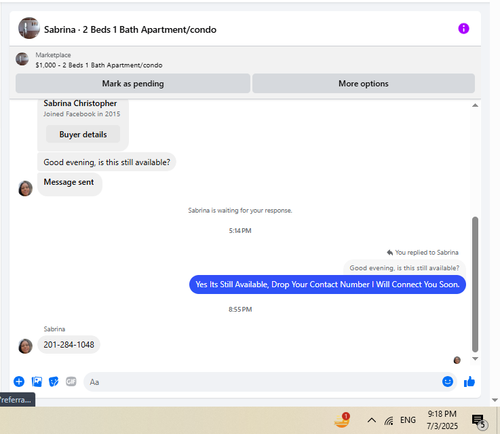Image resolution: width=500 pixels, height=434 pixels.
Task: Click the Preferra tooltip label
Action: pyautogui.click(x=17, y=399)
